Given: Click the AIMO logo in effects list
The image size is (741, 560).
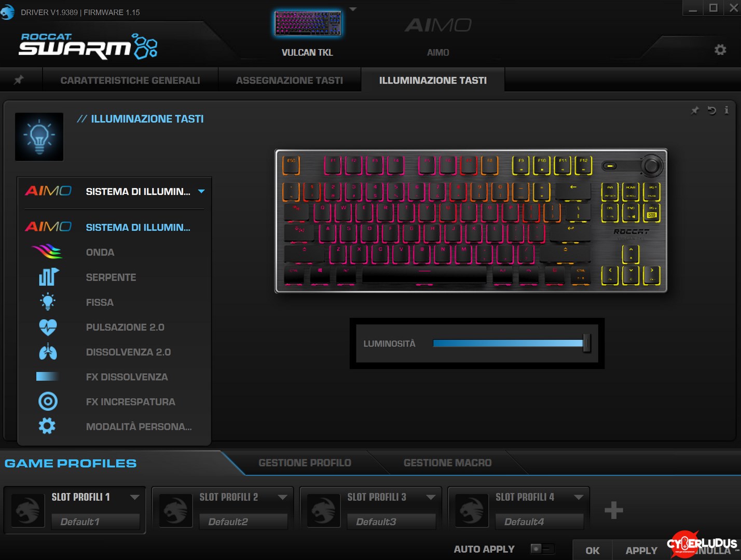Looking at the screenshot, I should coord(48,227).
